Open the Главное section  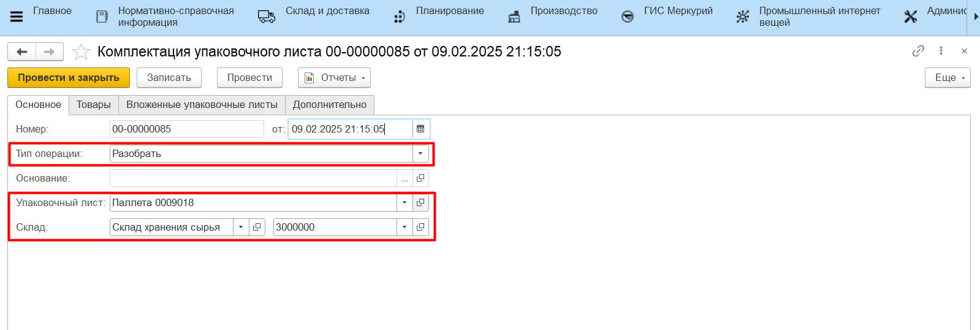pyautogui.click(x=52, y=11)
